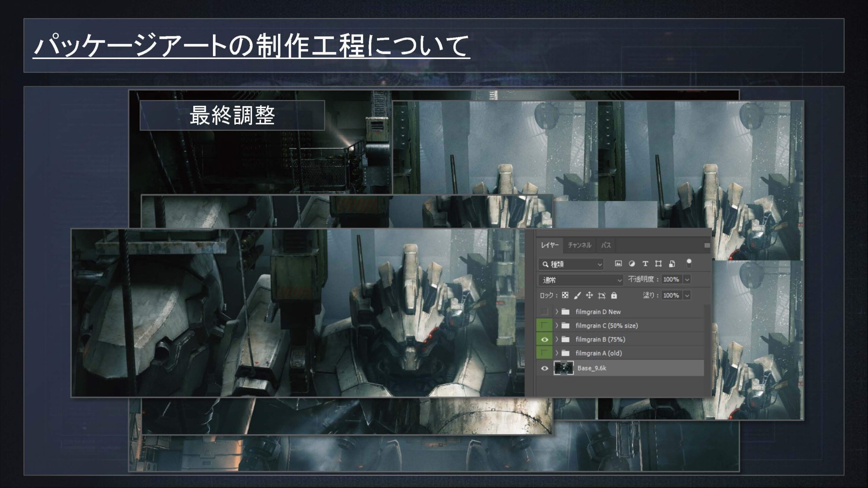Expand the filmgrain B (75%) group
This screenshot has width=868, height=488.
pos(556,340)
